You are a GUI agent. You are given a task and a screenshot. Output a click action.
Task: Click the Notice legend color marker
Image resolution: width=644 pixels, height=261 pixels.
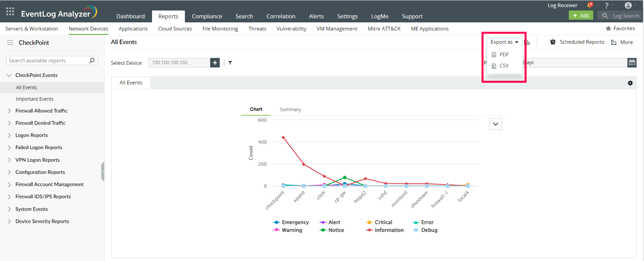323,230
